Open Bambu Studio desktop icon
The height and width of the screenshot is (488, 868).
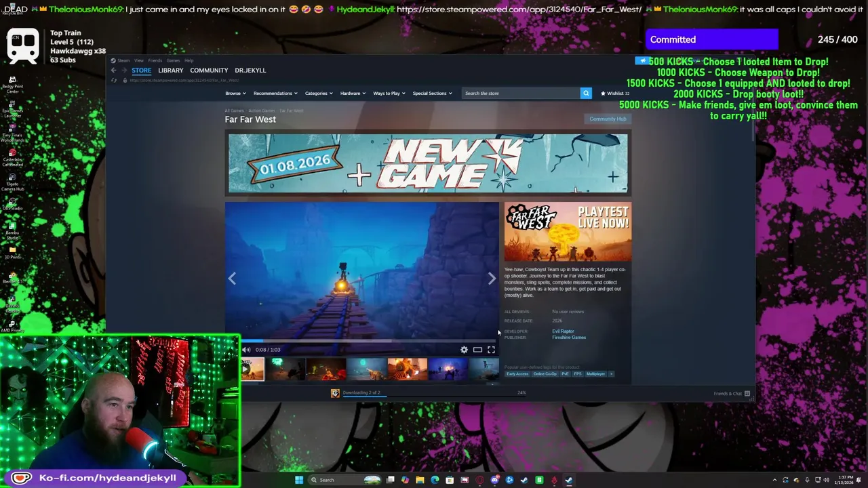pos(12,230)
